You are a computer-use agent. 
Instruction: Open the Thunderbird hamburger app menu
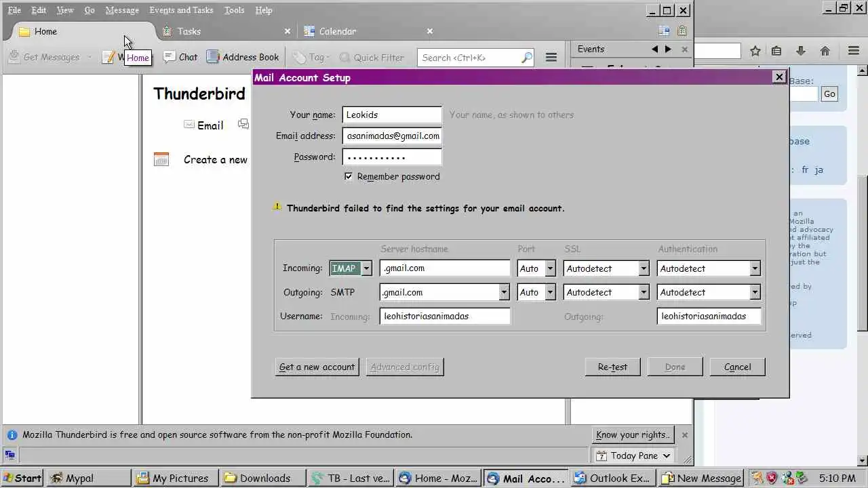pos(551,58)
